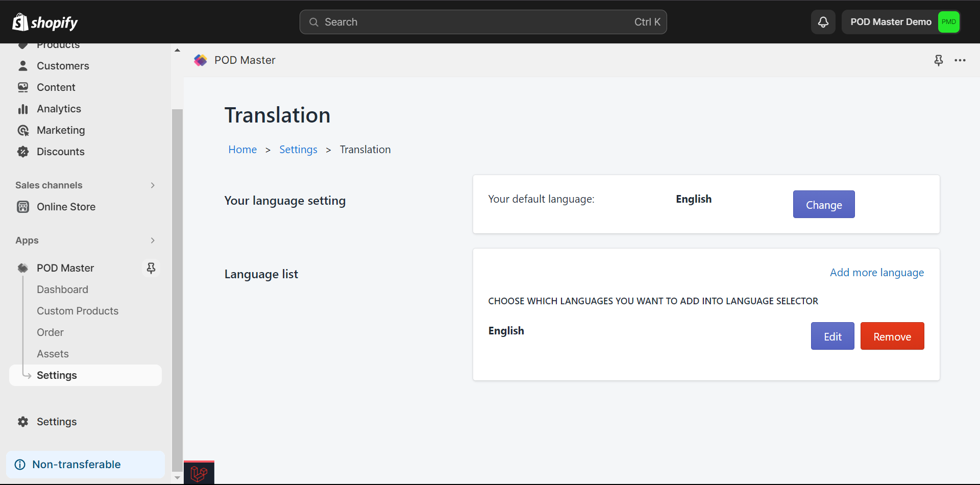This screenshot has width=980, height=485.
Task: Unpin POD Master from the sidebar
Action: pos(151,268)
